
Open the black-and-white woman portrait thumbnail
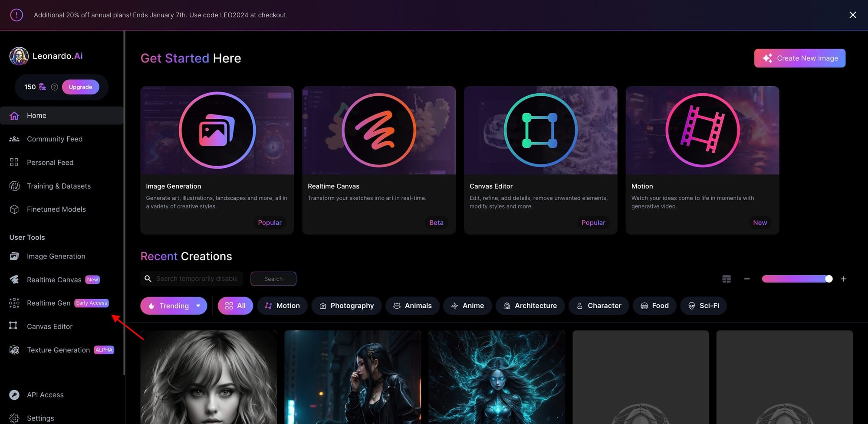pyautogui.click(x=209, y=377)
